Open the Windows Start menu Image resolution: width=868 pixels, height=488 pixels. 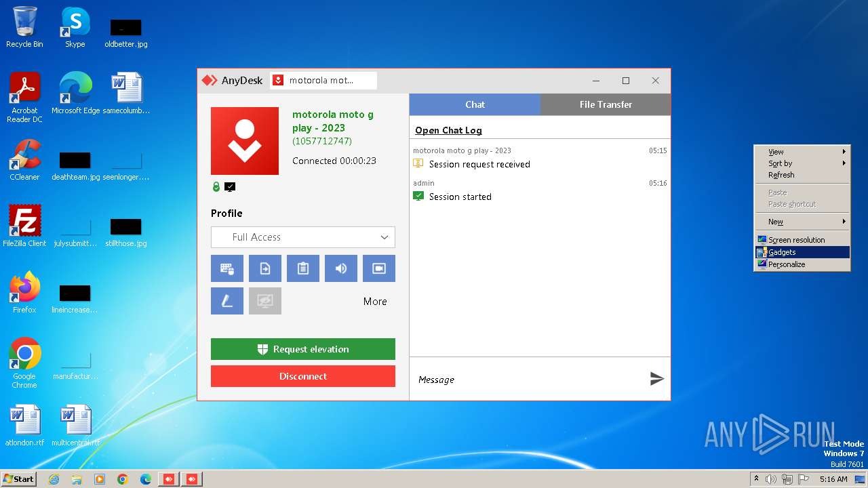(19, 479)
